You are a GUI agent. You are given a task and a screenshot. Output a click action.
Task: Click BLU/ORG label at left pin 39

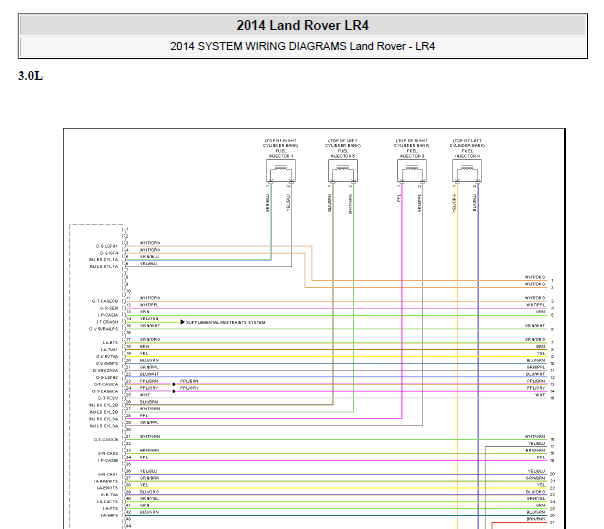pos(149,492)
